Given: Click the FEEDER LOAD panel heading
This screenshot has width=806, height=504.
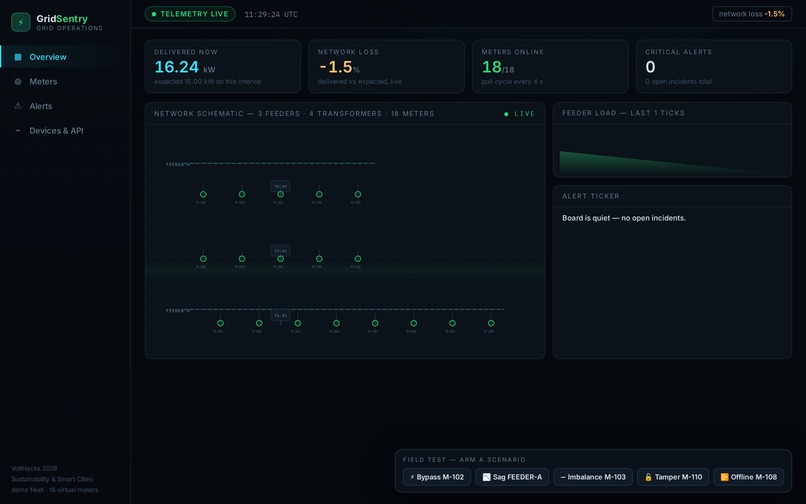Looking at the screenshot, I should [623, 113].
